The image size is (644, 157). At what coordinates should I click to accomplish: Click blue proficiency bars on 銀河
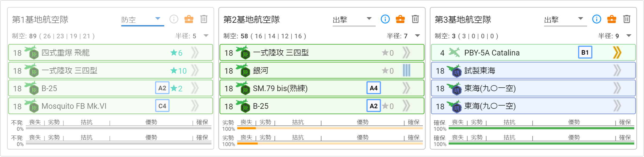pyautogui.click(x=407, y=70)
